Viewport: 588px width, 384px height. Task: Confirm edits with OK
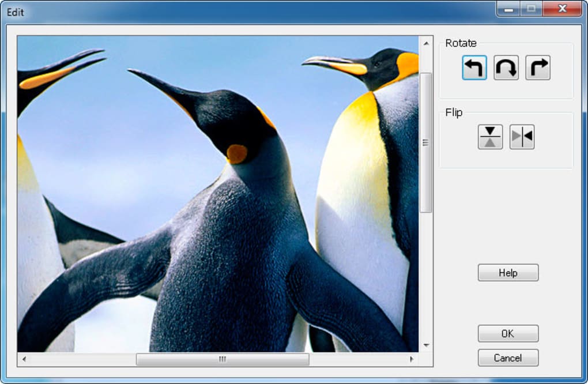point(508,333)
